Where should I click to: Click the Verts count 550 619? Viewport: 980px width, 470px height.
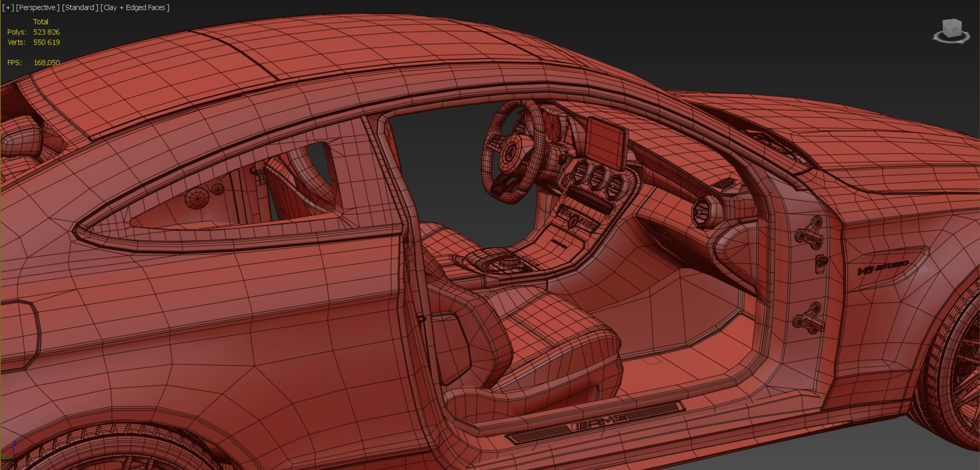(46, 42)
